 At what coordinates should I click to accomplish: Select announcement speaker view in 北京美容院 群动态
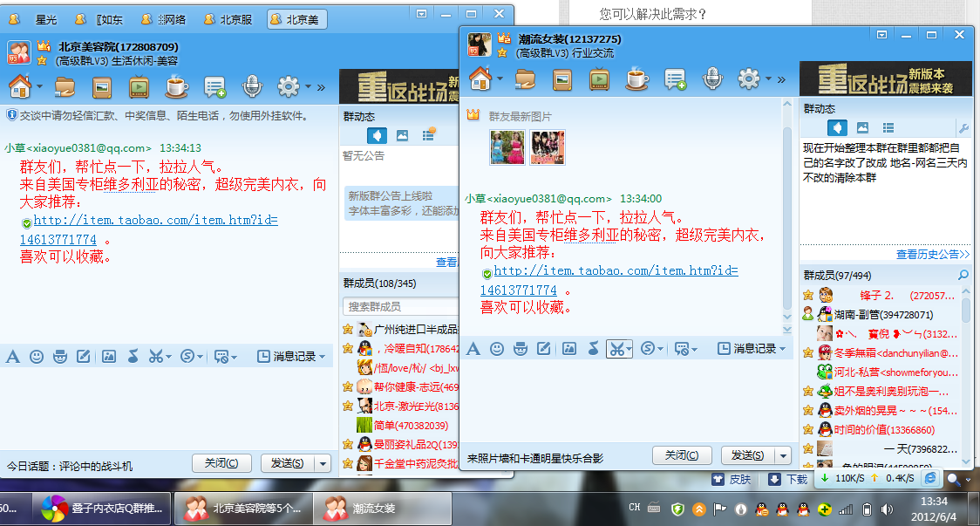[x=377, y=135]
